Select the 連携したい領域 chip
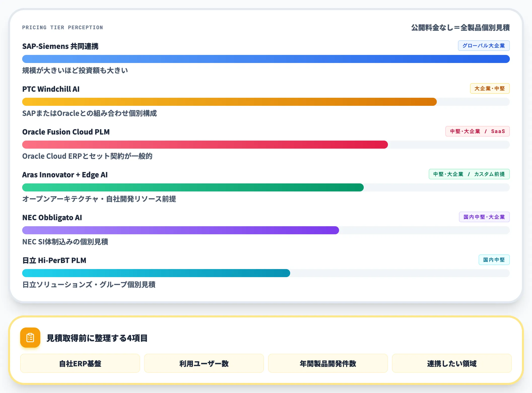532x393 pixels. 452,363
